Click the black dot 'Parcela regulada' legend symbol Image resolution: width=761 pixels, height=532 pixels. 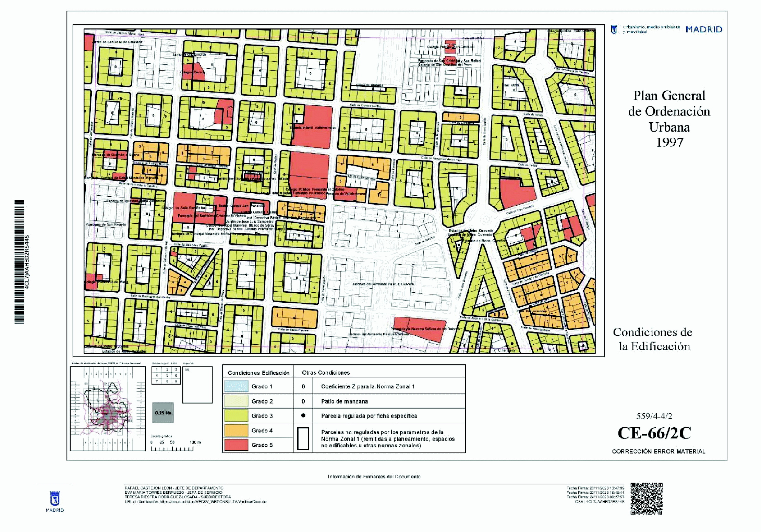pyautogui.click(x=303, y=415)
